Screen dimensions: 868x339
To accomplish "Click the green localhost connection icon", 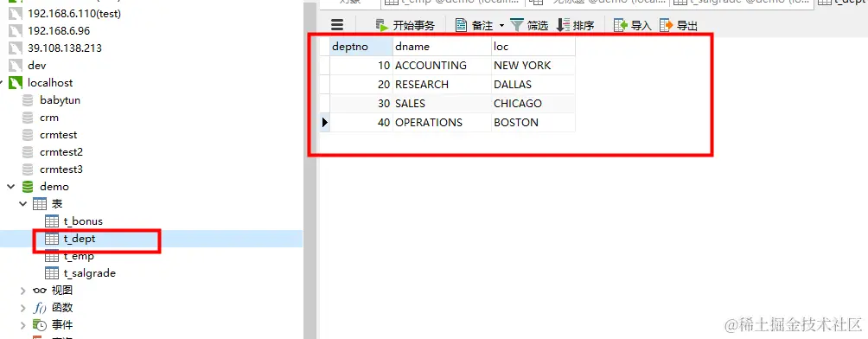I will (x=15, y=82).
